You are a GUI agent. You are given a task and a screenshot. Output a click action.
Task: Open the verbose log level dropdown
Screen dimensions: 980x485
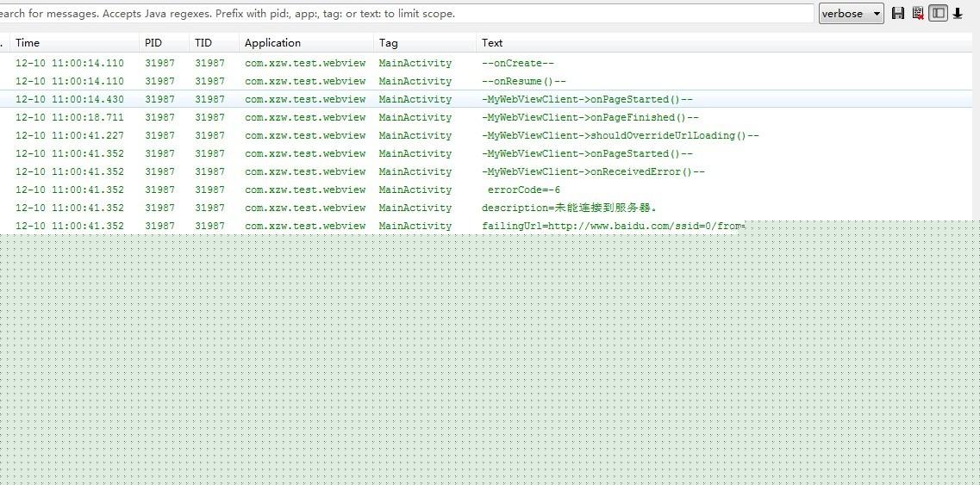[x=852, y=14]
